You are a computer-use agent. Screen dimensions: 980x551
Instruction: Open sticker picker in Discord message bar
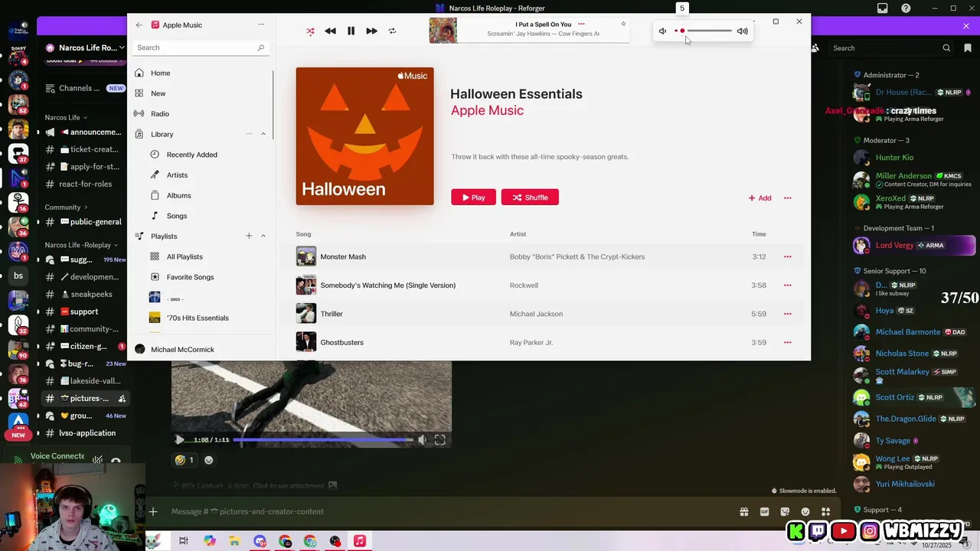785,511
